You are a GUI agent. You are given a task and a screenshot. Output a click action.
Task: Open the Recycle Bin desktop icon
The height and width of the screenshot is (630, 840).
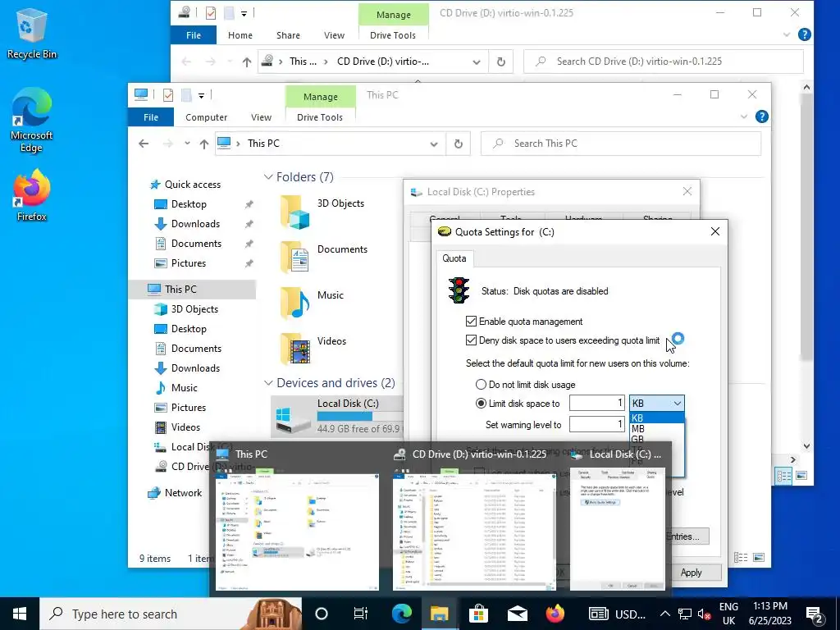31,34
